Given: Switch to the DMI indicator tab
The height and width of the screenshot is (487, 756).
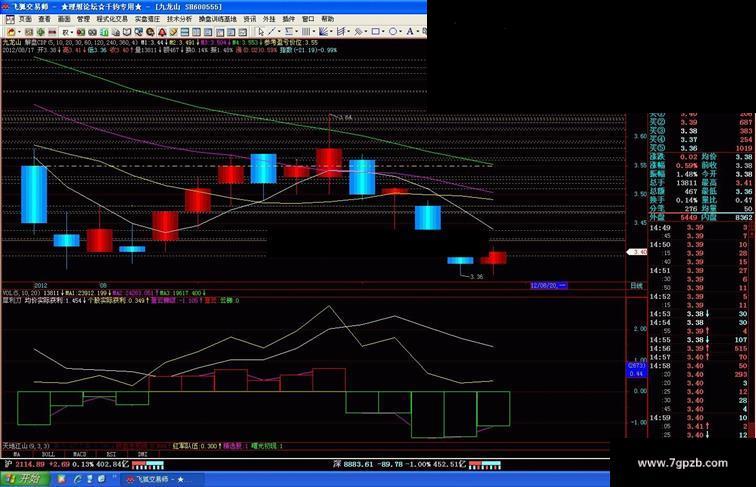Looking at the screenshot, I should (x=143, y=454).
